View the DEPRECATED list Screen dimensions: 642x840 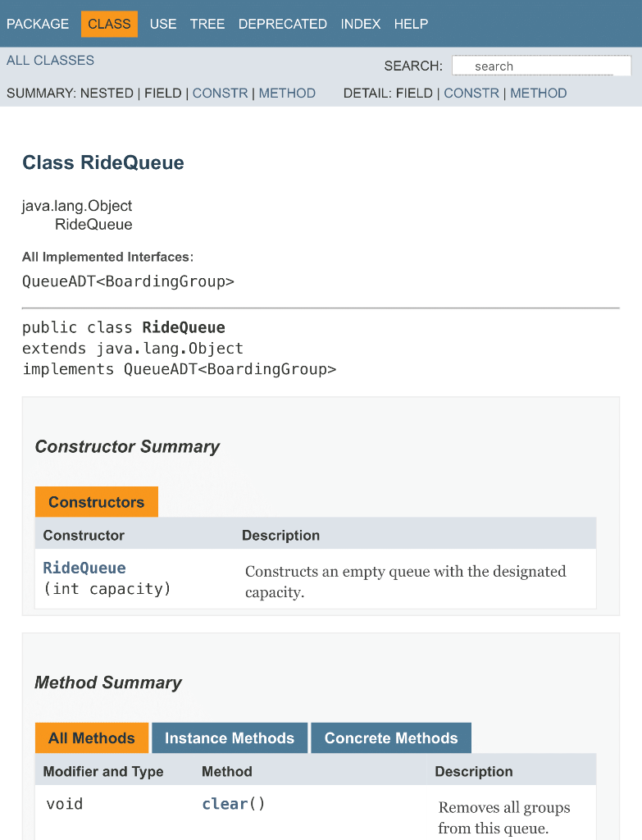[283, 24]
